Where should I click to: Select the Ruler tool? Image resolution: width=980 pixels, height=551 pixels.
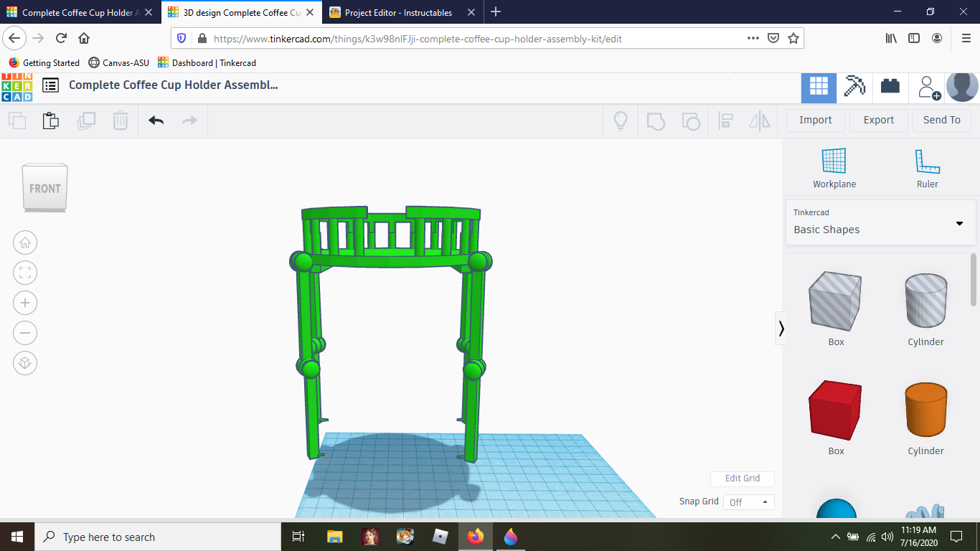point(927,169)
